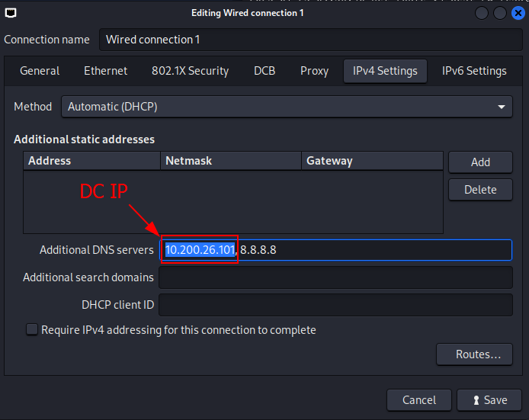Screen dimensions: 529x420
Task: Click the minimize circle in the titlebar
Action: pyautogui.click(x=482, y=13)
